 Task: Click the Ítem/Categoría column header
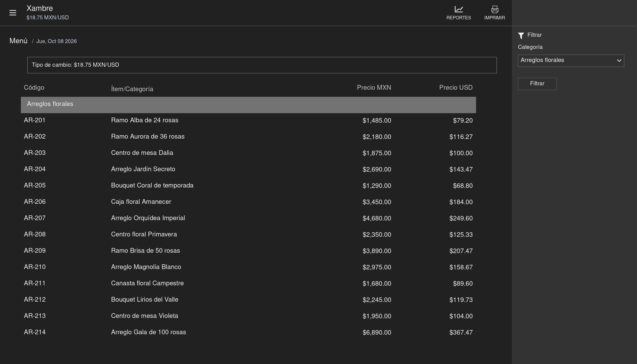click(x=132, y=89)
